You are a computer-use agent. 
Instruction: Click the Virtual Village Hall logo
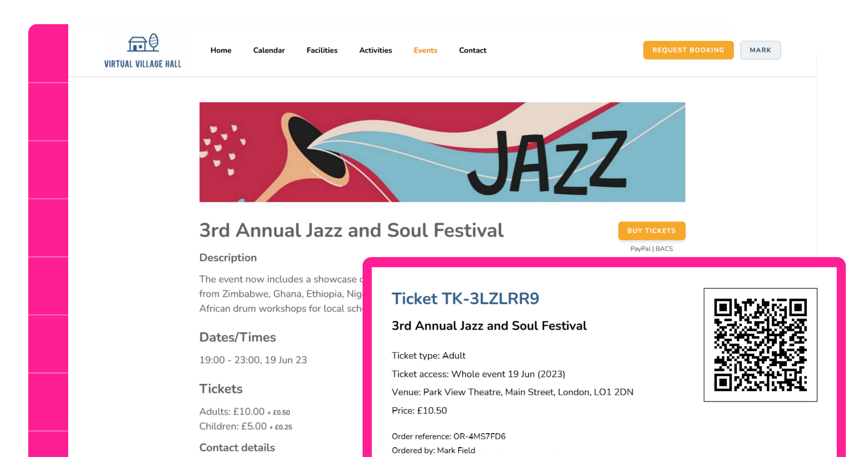(143, 49)
